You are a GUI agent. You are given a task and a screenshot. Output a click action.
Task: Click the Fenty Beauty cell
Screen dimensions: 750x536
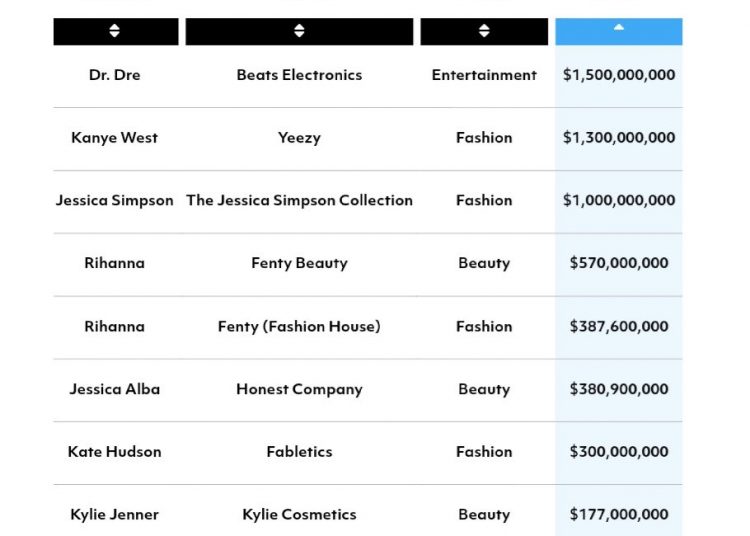[x=299, y=263]
